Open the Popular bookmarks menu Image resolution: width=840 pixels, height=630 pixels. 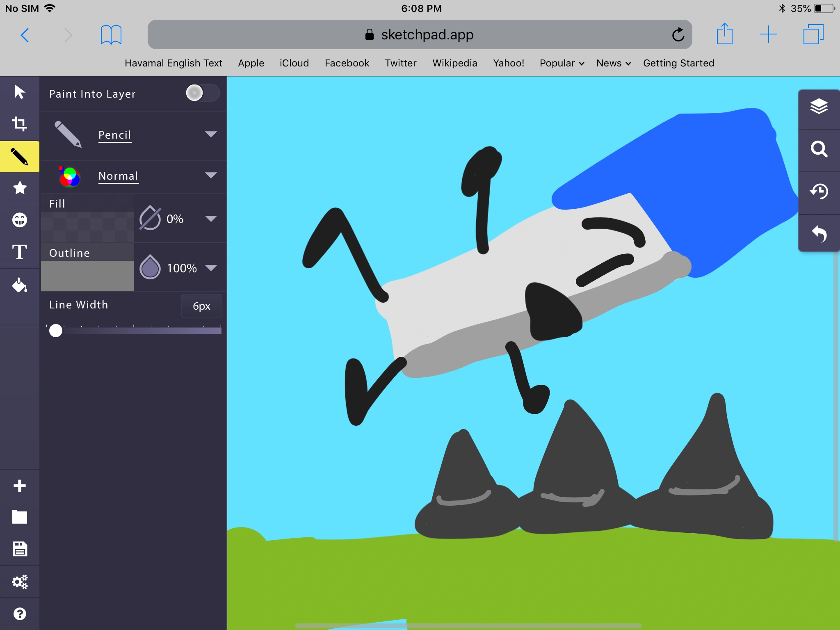click(561, 63)
